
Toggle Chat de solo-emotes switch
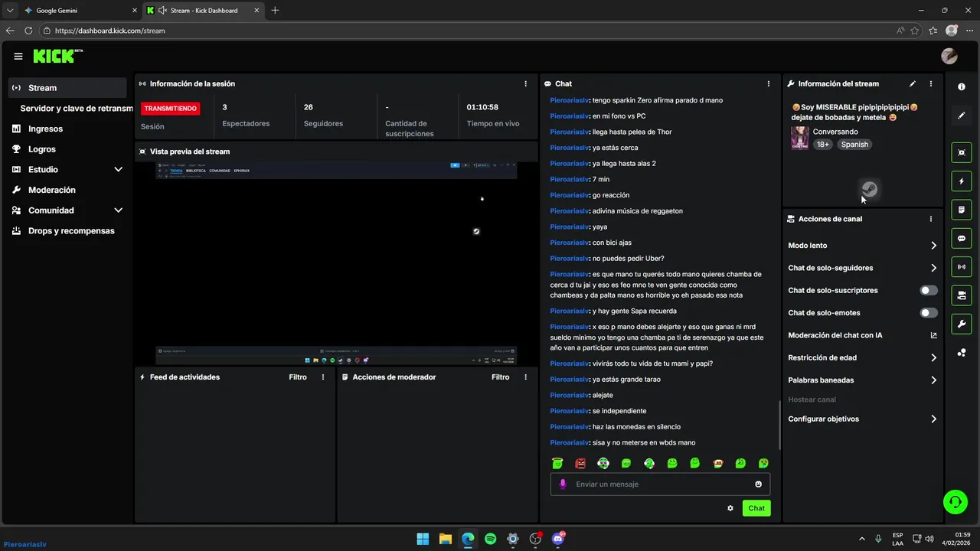pos(929,313)
